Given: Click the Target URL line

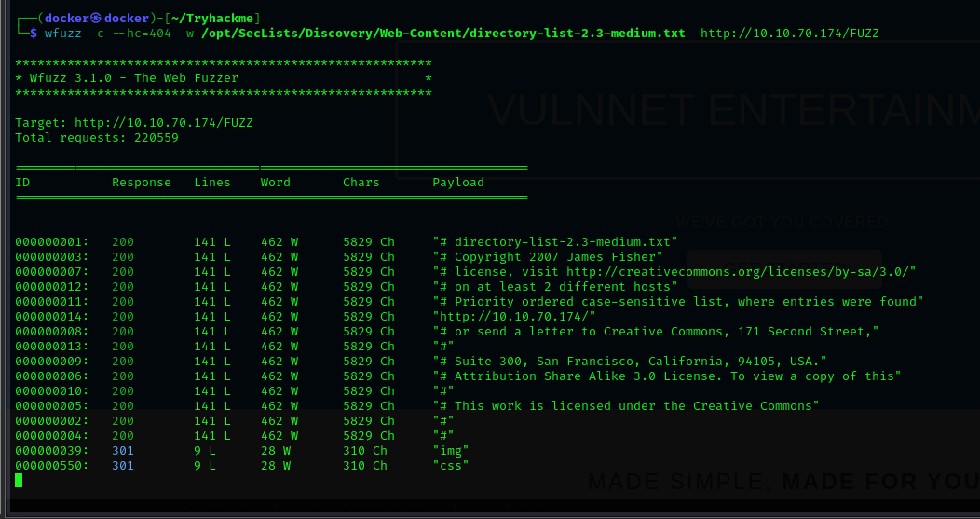Looking at the screenshot, I should click(134, 123).
